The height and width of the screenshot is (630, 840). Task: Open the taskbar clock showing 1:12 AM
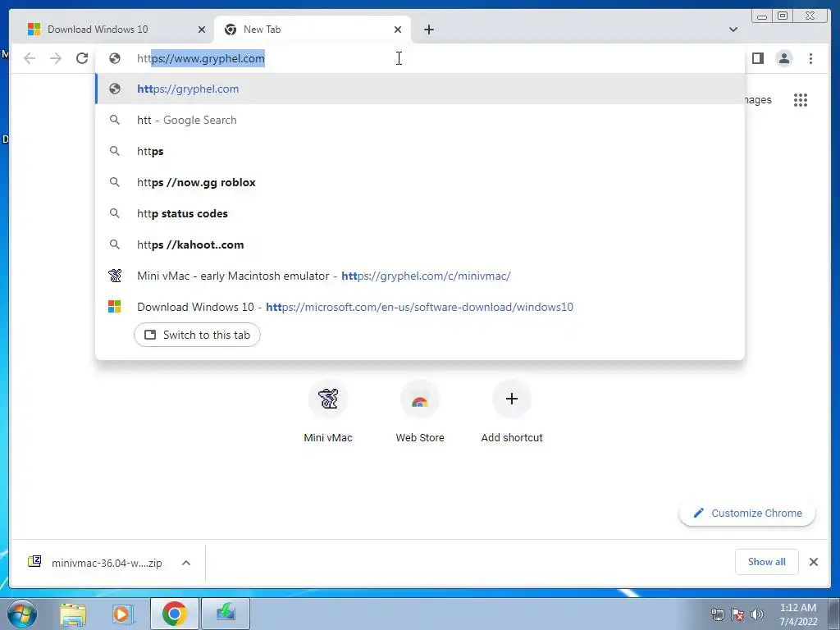click(797, 614)
